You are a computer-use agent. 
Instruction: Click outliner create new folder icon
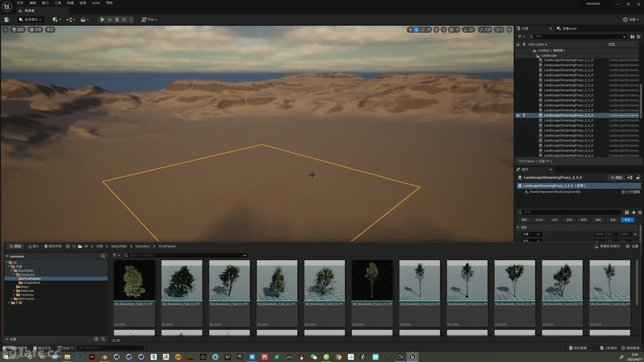tap(632, 37)
